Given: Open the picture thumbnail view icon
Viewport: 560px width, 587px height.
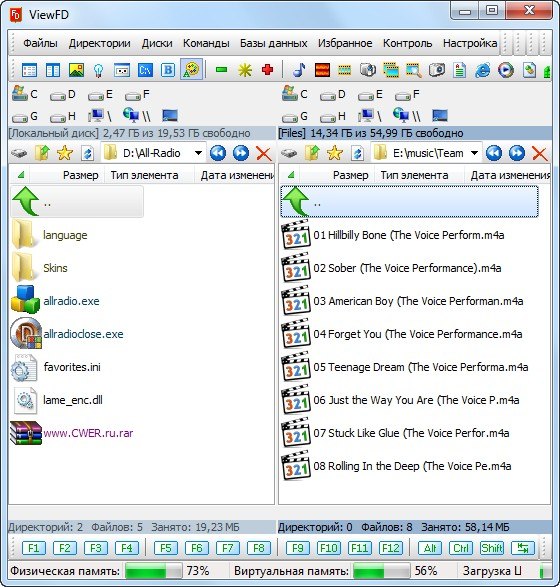Looking at the screenshot, I should coord(76,70).
